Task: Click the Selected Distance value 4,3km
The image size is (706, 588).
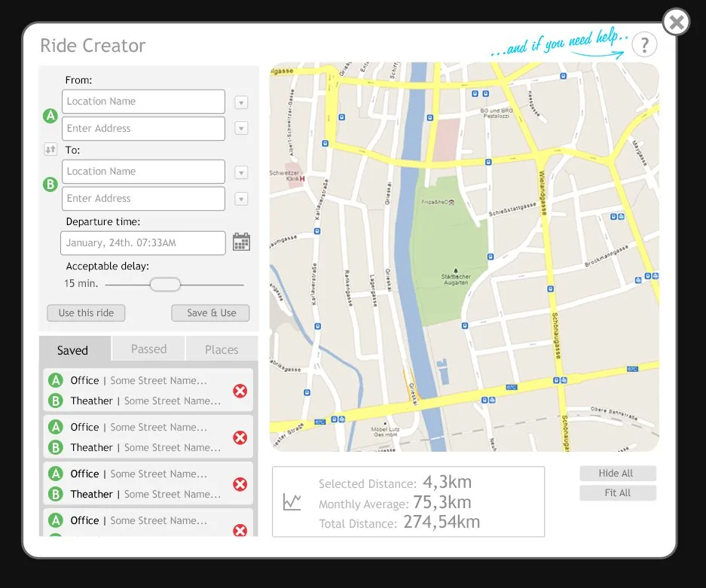Action: [x=447, y=482]
